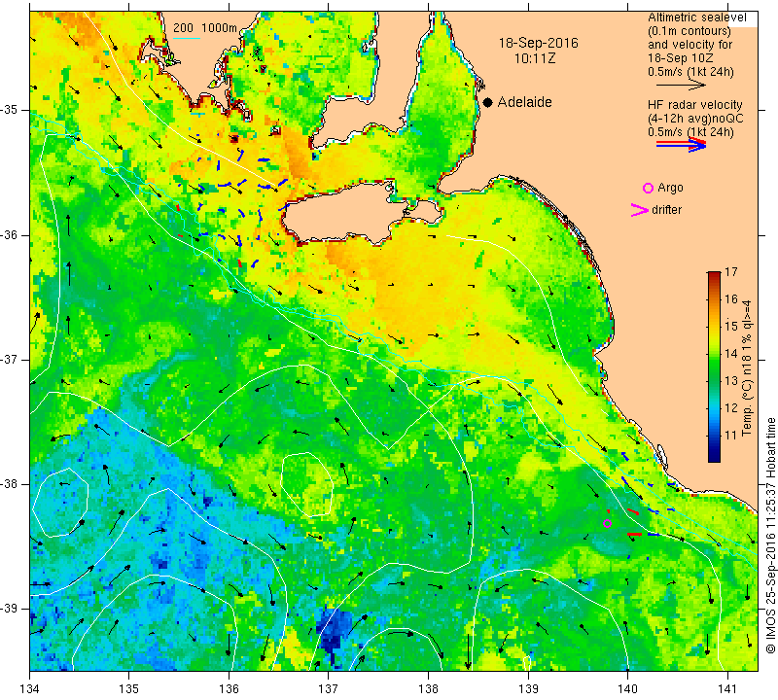
Task: Click the temperature color scale bar
Action: (714, 367)
